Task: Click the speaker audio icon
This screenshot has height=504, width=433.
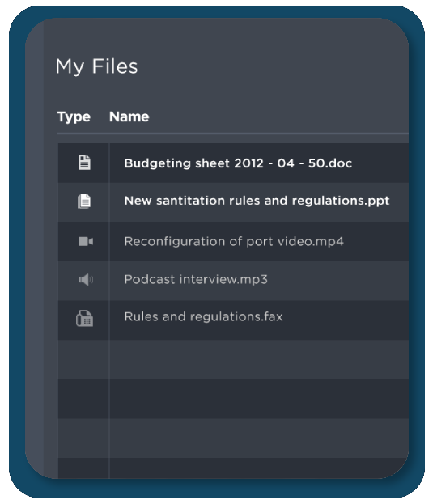Action: pos(86,280)
